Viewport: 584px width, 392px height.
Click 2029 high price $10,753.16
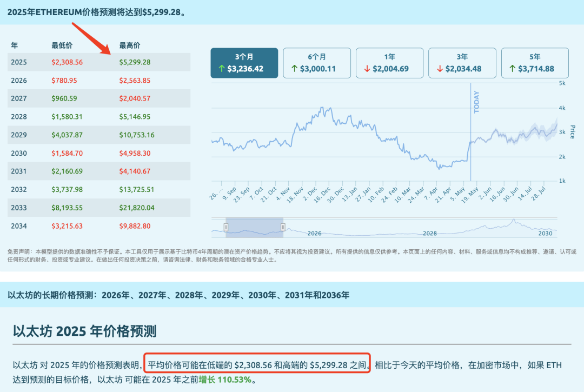[137, 135]
